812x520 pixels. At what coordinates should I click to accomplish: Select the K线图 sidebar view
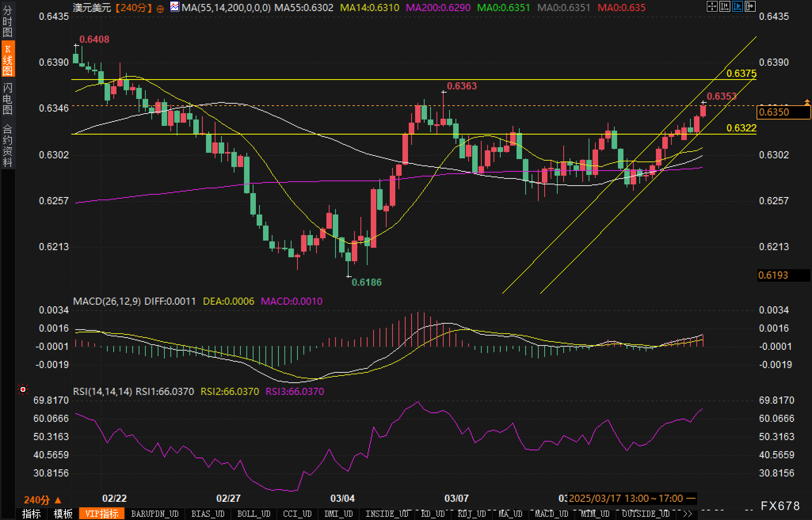8,59
